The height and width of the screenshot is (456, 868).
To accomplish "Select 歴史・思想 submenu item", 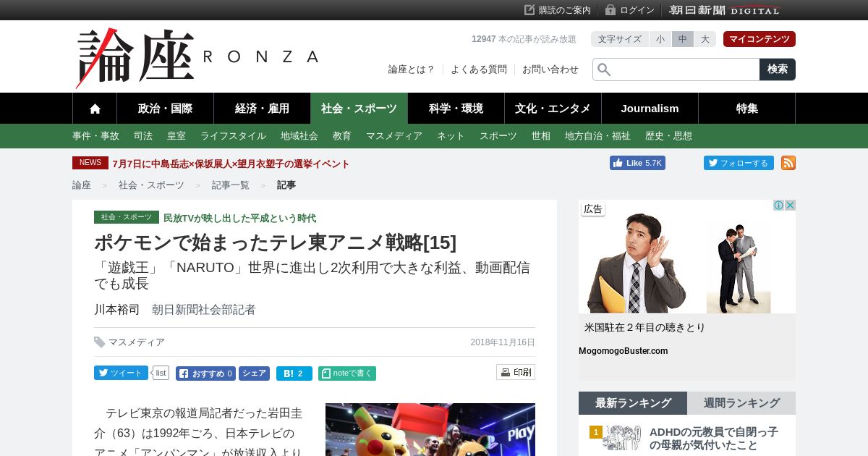I will tap(668, 136).
